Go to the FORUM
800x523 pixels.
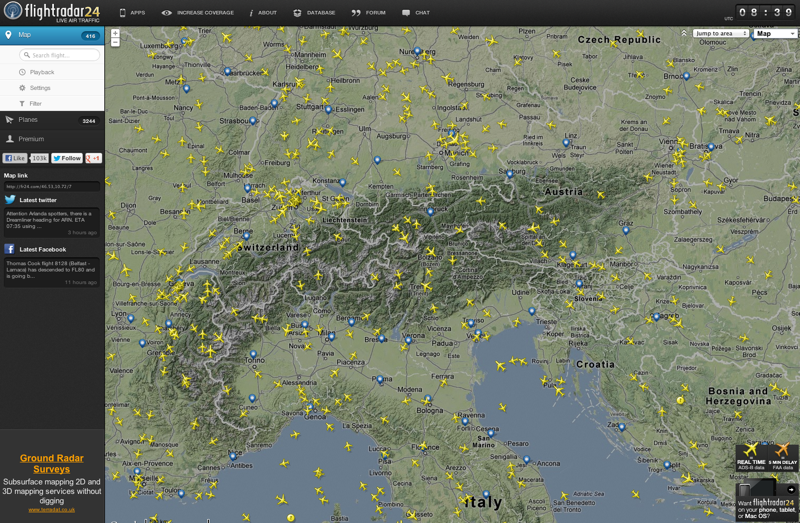click(x=368, y=13)
